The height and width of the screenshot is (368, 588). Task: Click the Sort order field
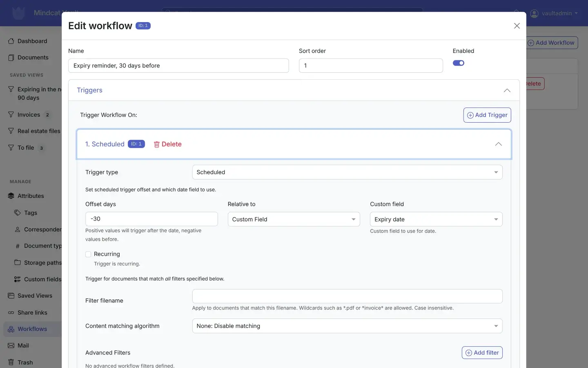[371, 65]
